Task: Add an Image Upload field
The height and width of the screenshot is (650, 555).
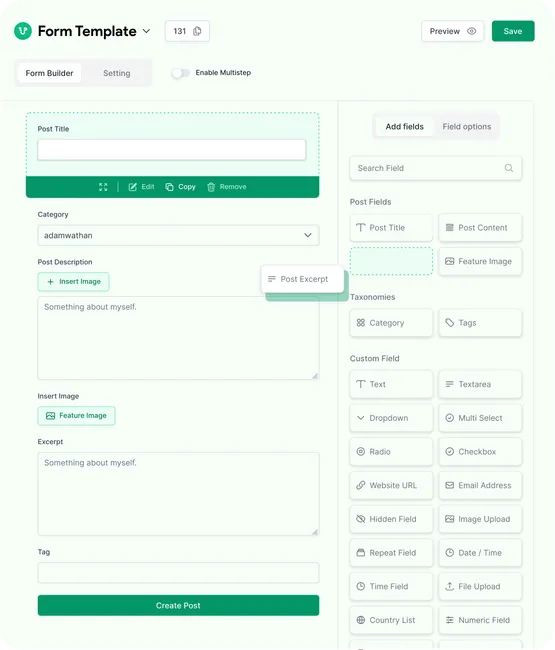Action: coord(480,519)
